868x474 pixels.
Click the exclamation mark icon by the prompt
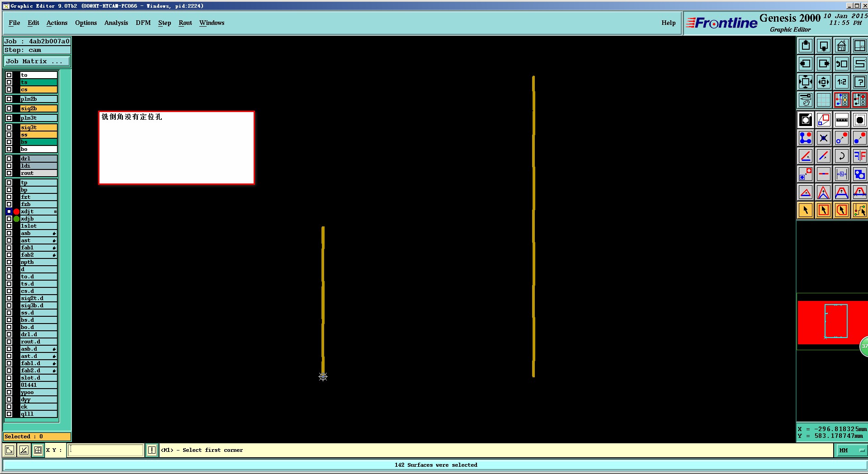[152, 450]
